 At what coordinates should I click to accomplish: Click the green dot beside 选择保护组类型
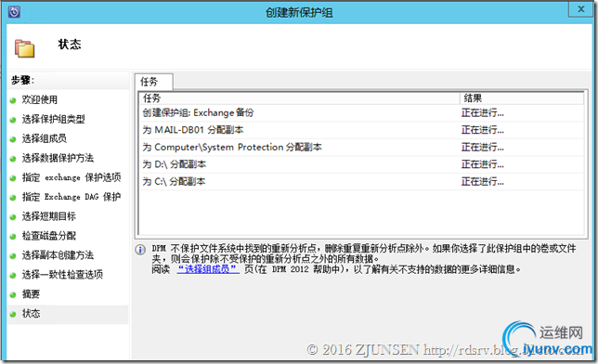click(13, 120)
